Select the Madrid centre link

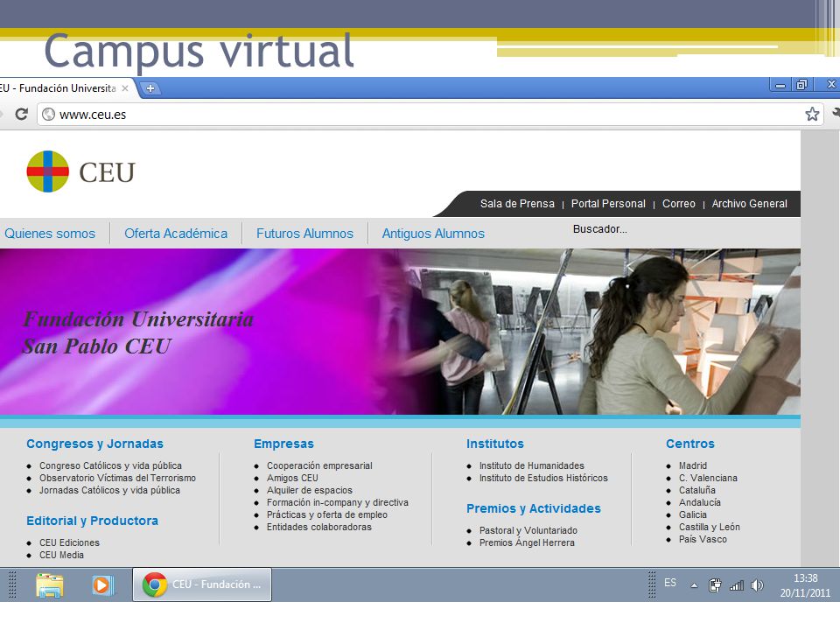click(693, 465)
